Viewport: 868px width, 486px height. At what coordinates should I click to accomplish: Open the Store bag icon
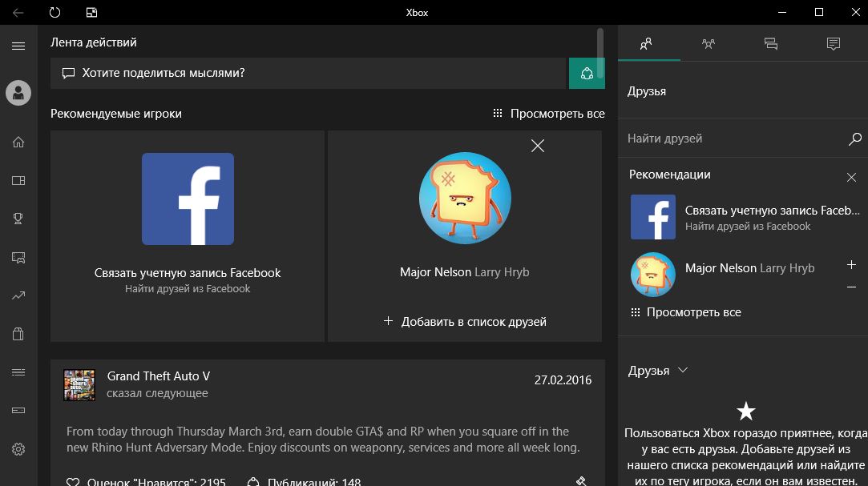click(x=18, y=334)
